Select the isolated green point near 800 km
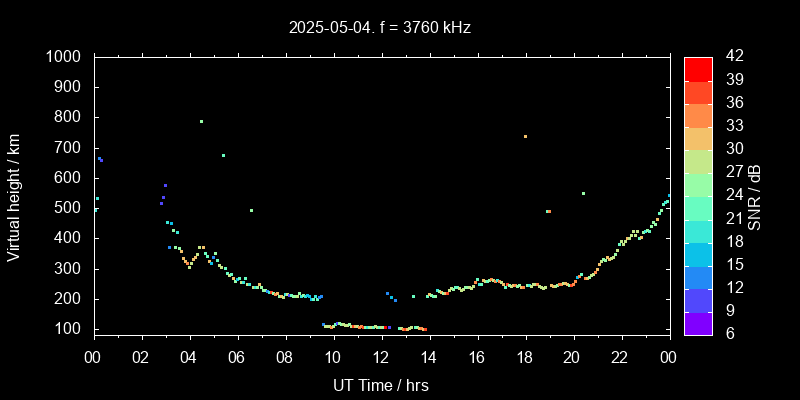800x400 pixels. [x=201, y=121]
